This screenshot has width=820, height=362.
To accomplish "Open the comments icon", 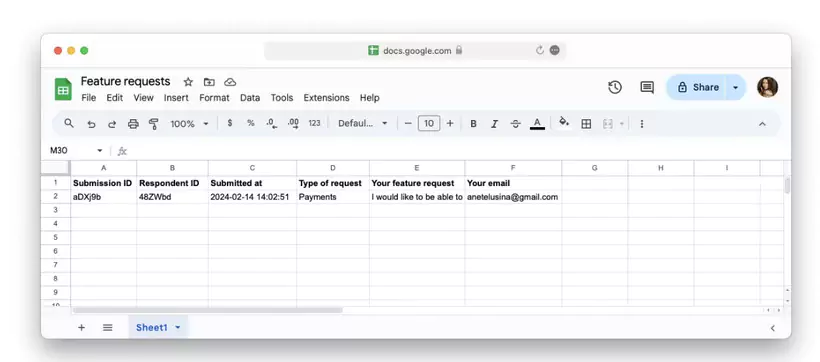I will click(x=647, y=87).
